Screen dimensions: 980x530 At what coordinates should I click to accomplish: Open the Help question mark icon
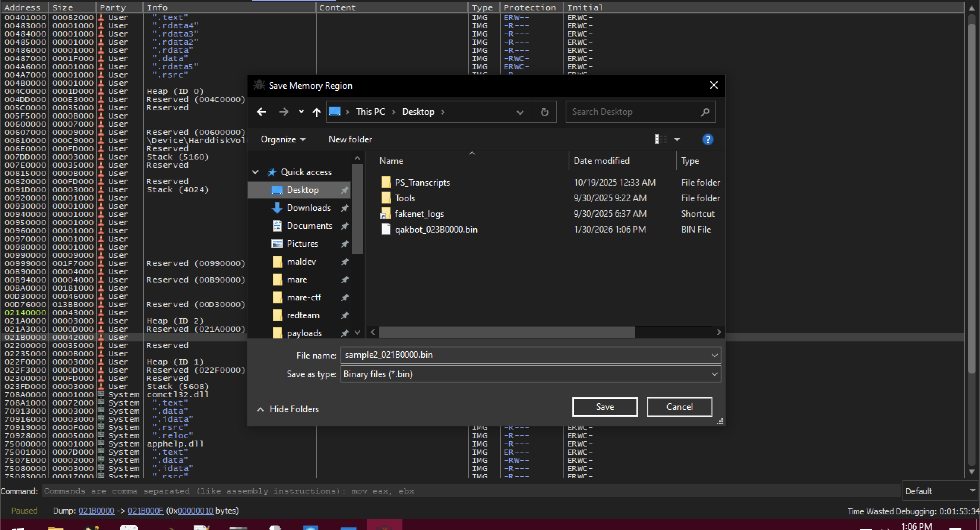click(708, 139)
